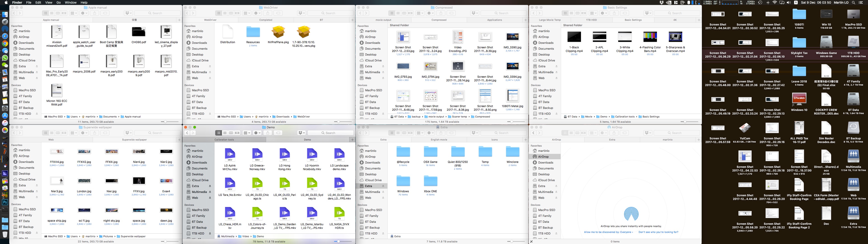Click "Don't see who you're looking for?" link
The width and height of the screenshot is (868, 244).
point(658,232)
